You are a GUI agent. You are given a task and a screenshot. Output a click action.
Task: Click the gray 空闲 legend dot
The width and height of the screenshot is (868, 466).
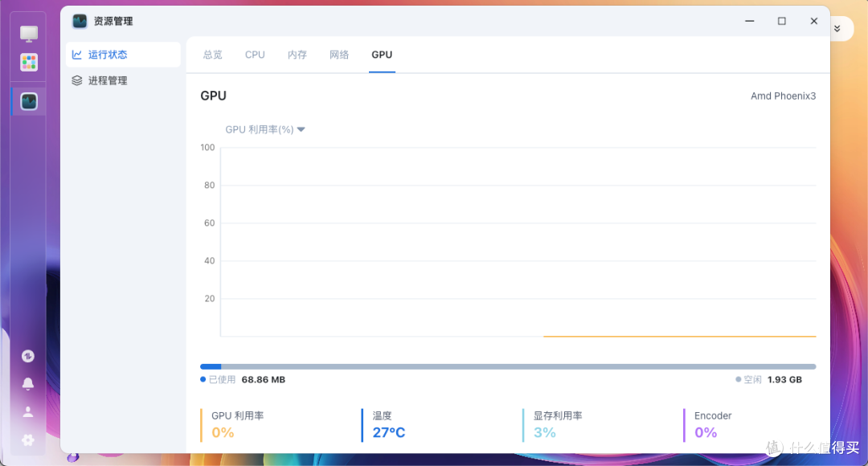click(x=738, y=380)
